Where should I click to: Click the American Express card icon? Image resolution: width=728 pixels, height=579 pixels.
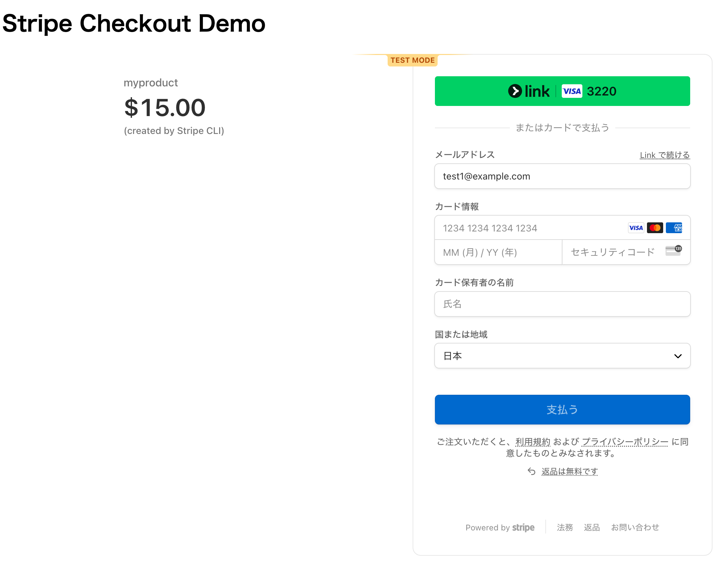(x=674, y=228)
